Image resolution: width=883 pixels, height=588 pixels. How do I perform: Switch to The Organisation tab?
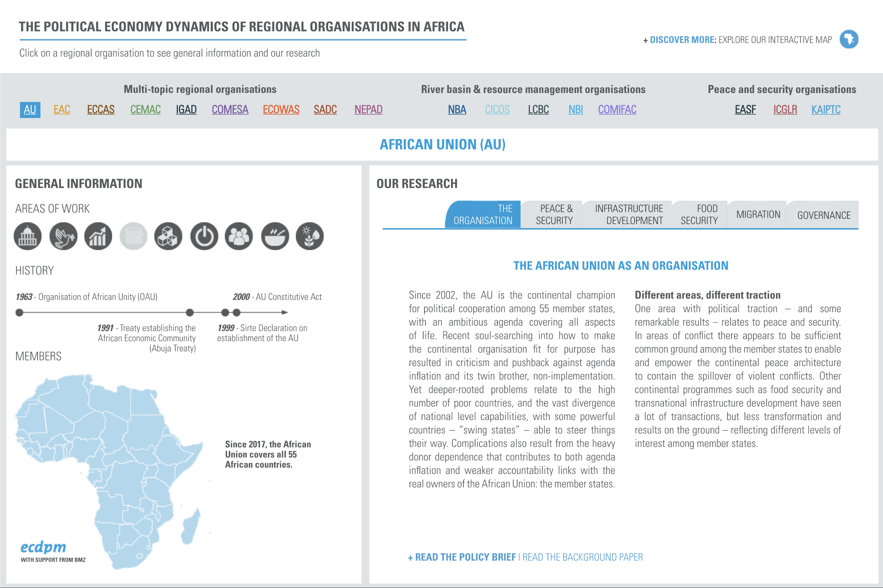click(483, 214)
